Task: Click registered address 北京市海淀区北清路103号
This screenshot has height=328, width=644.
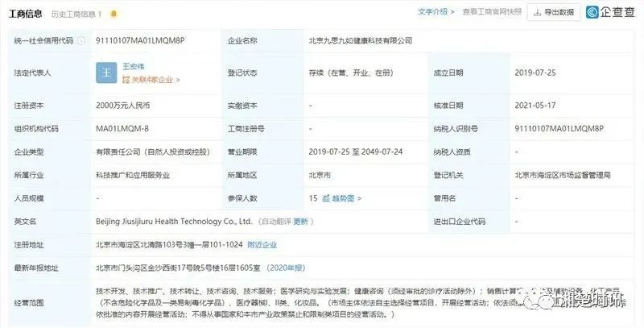Action: [169, 244]
